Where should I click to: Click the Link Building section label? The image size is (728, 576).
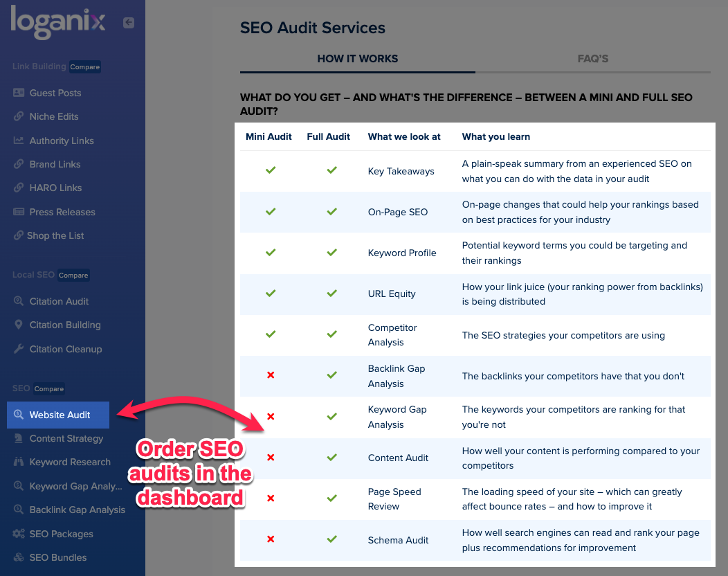(39, 66)
